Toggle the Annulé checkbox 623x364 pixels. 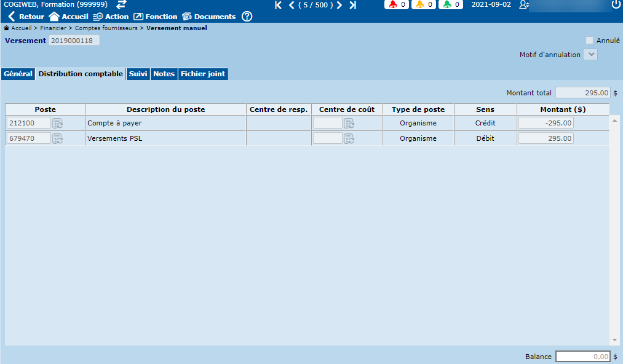pyautogui.click(x=589, y=41)
